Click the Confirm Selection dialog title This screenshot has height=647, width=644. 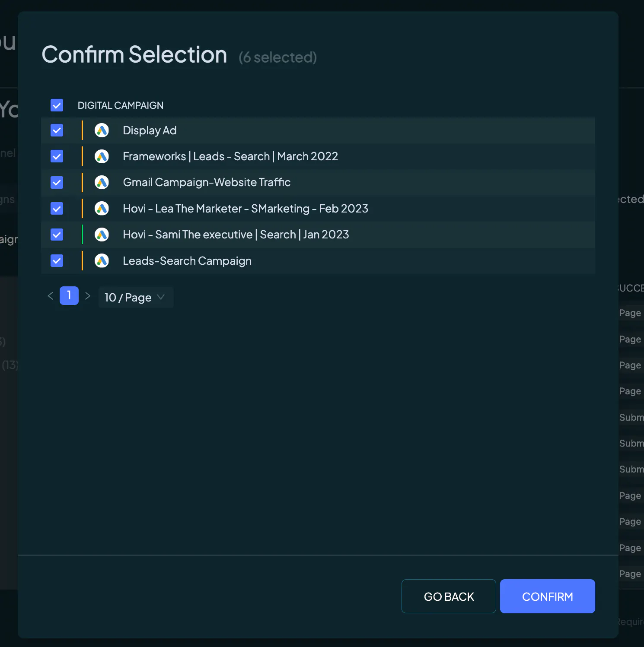coord(134,54)
